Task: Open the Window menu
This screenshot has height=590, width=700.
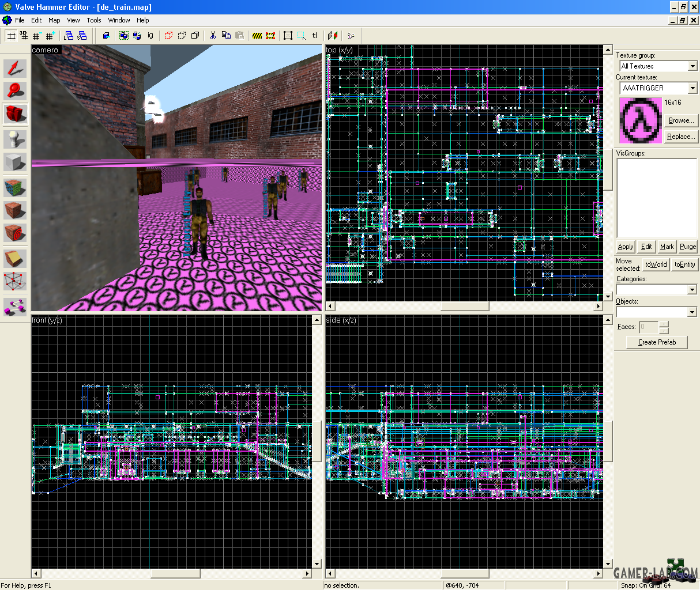Action: [119, 20]
